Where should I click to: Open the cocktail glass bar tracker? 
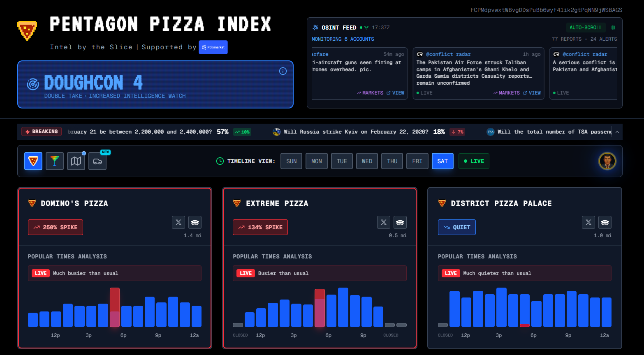click(x=55, y=161)
